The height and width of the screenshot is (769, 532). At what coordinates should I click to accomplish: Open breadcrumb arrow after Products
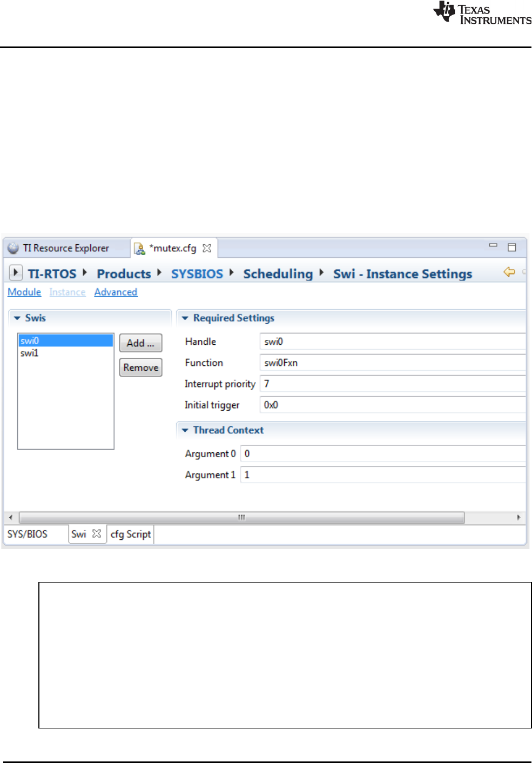(x=159, y=272)
